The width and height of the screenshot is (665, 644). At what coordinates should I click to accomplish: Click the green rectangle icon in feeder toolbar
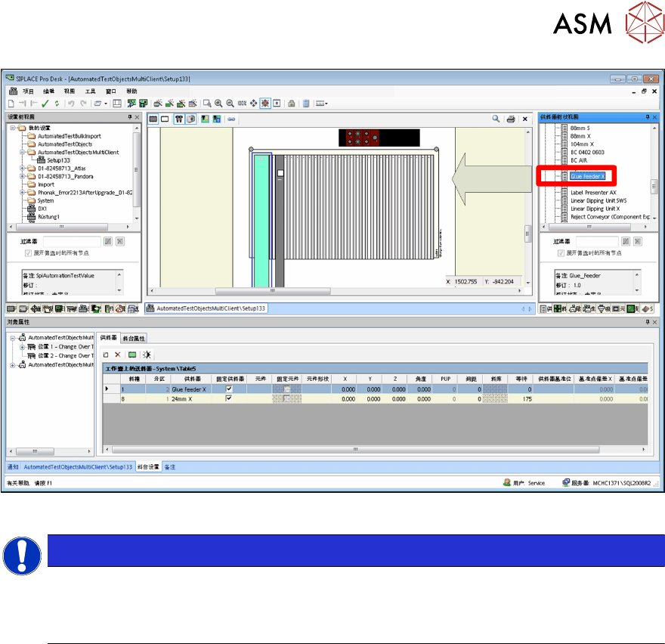[x=132, y=355]
